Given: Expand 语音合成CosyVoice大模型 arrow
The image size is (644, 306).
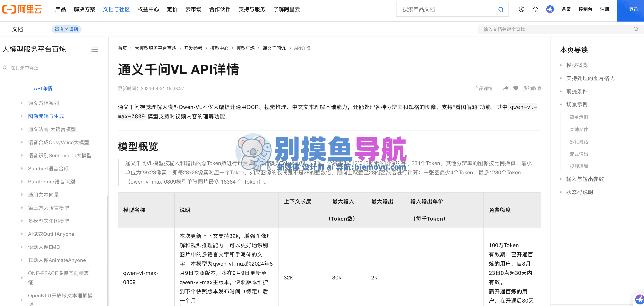Looking at the screenshot, I should [x=22, y=142].
